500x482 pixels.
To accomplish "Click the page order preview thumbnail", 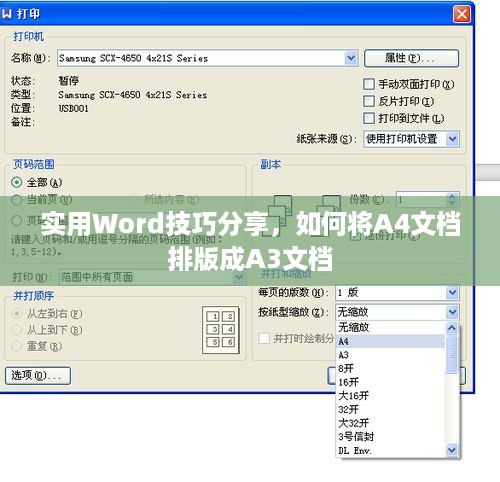I will point(221,330).
